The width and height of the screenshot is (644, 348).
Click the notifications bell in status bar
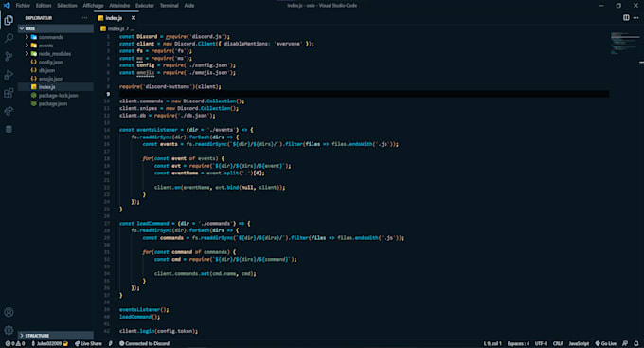(636, 343)
